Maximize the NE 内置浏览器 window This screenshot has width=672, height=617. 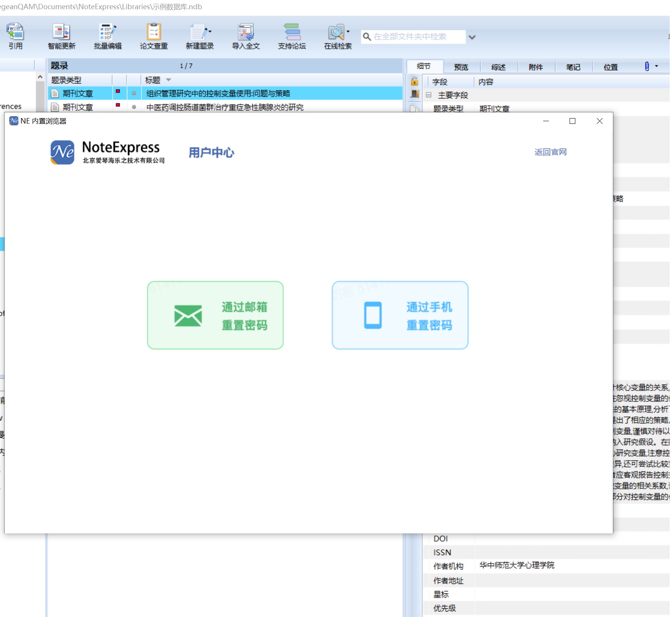click(x=572, y=121)
